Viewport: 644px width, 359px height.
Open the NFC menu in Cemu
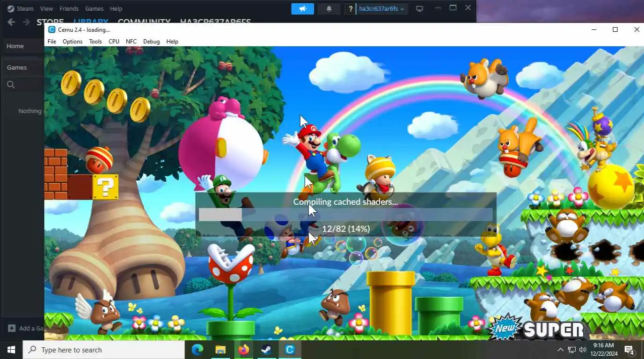(x=131, y=42)
